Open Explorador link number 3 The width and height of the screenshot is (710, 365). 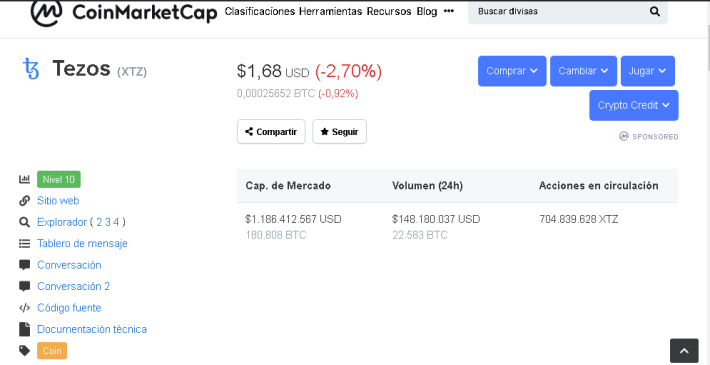point(108,222)
